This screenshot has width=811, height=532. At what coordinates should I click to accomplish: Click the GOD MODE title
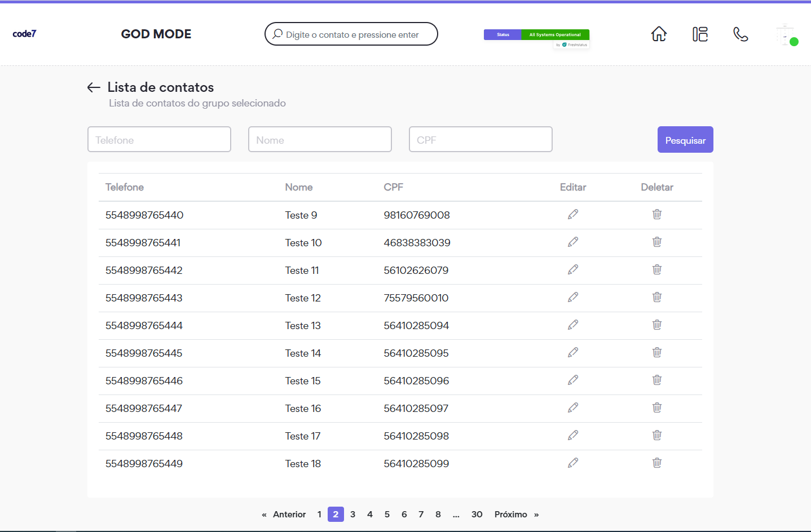(x=156, y=34)
